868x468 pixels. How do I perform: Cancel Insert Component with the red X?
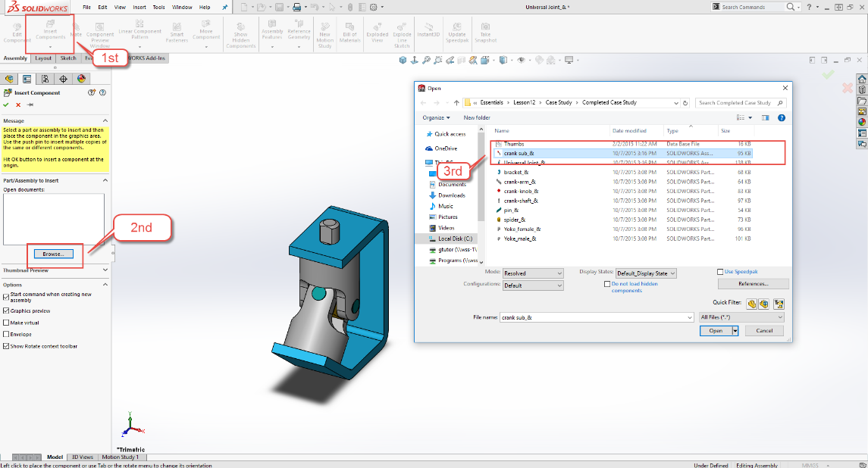(18, 105)
